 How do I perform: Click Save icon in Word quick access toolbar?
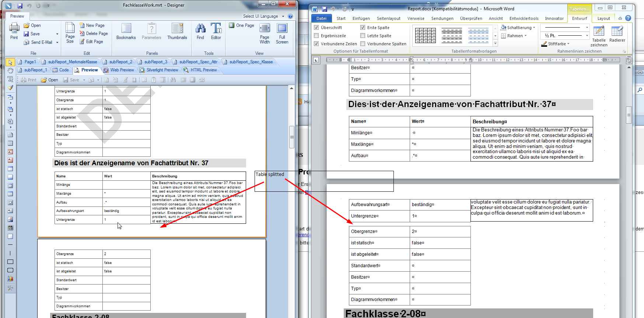click(324, 9)
